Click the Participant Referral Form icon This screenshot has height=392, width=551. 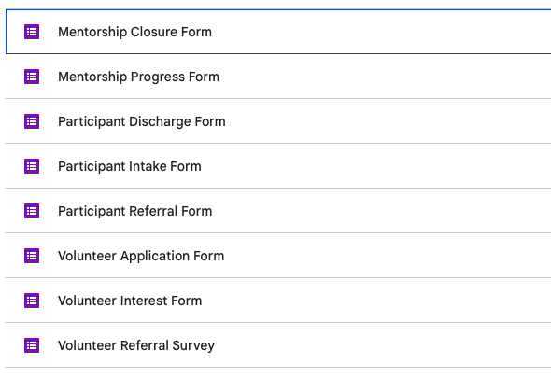[32, 211]
